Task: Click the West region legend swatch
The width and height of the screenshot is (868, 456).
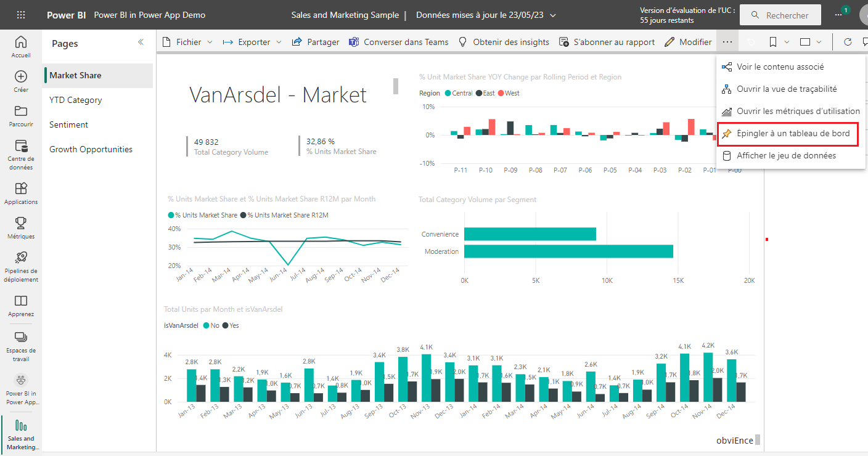Action: point(501,93)
